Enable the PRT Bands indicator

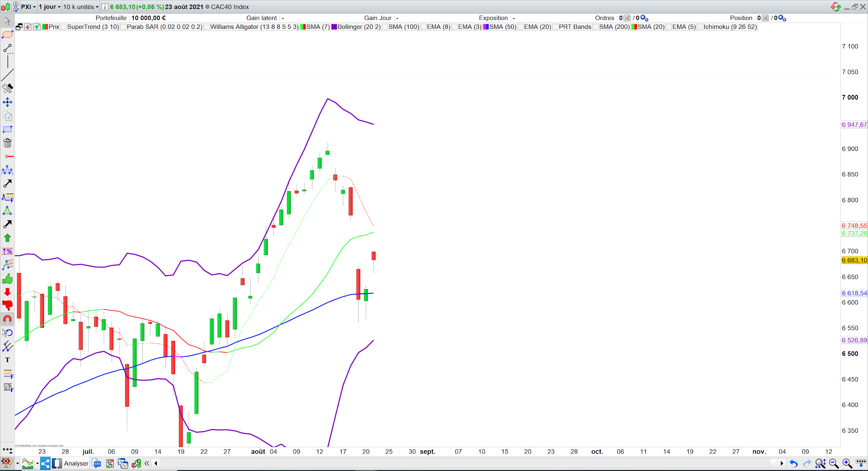pos(555,27)
